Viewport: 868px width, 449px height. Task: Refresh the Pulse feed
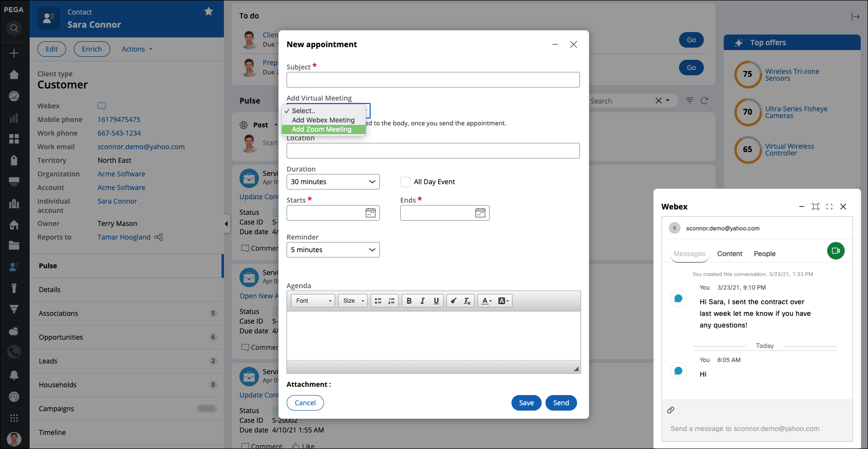(704, 101)
